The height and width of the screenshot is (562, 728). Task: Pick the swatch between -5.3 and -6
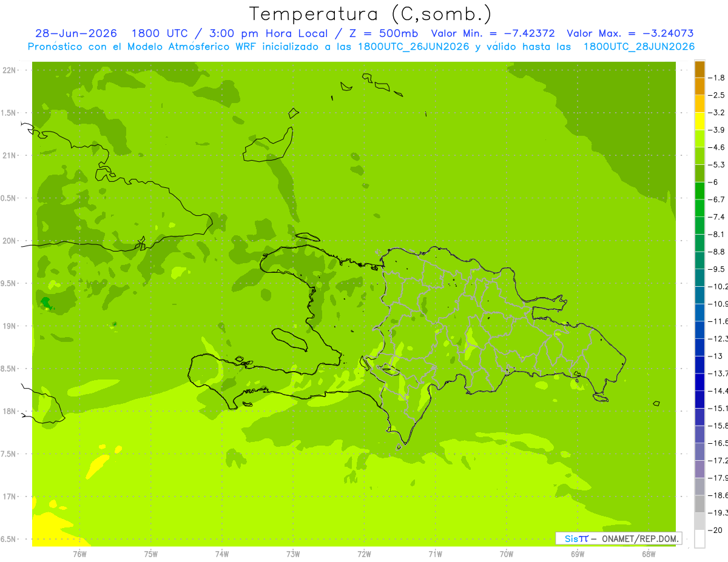pyautogui.click(x=700, y=173)
